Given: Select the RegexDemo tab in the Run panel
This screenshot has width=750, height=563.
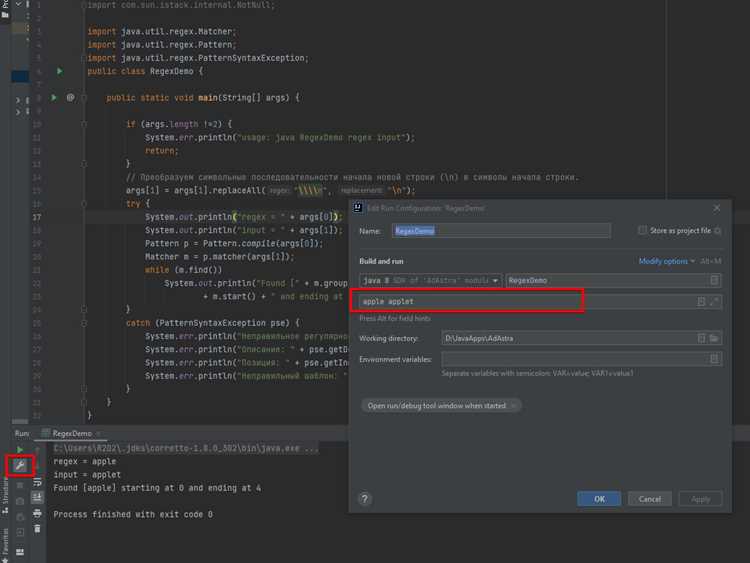Looking at the screenshot, I should pyautogui.click(x=72, y=433).
